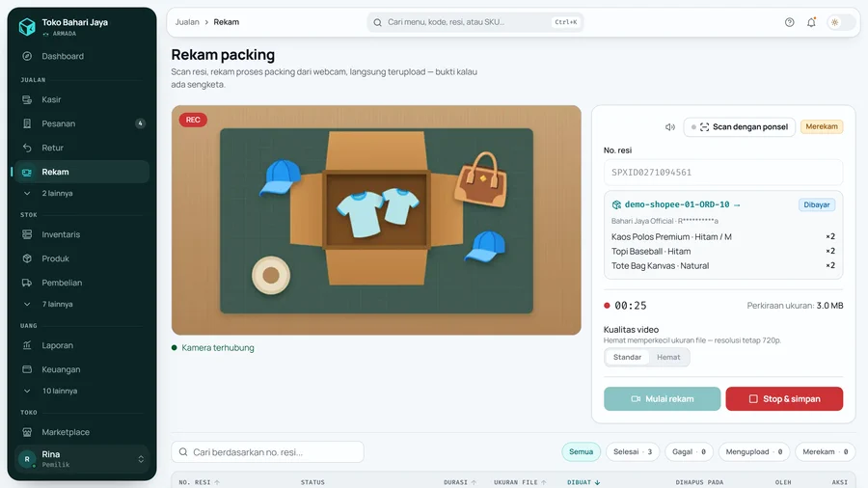The image size is (868, 488).
Task: Click the Retur arrow icon
Action: [x=27, y=148]
